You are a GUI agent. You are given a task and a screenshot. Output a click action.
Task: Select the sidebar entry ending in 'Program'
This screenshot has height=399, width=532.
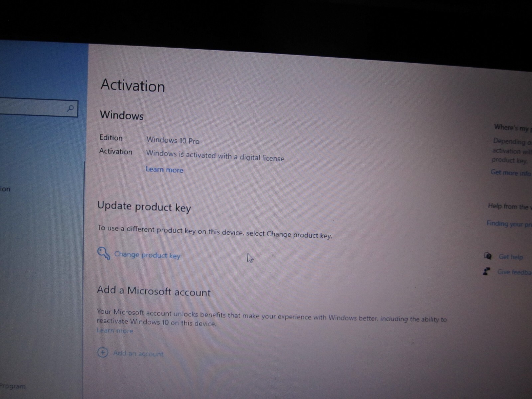tap(13, 386)
